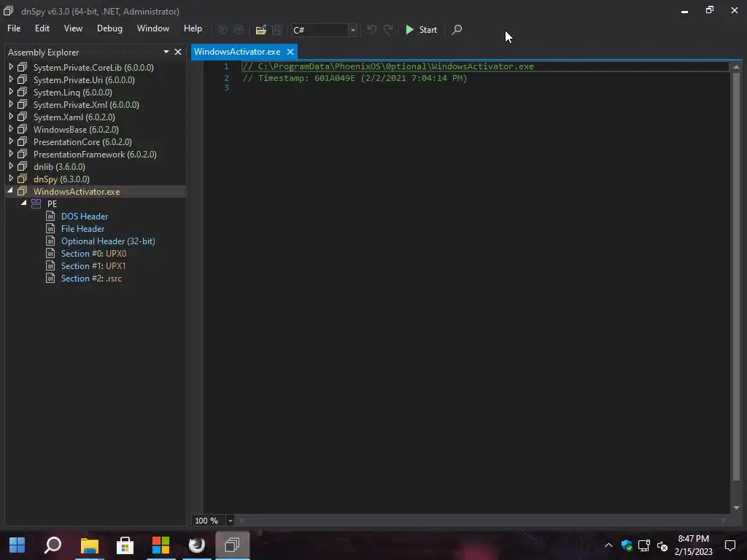Image resolution: width=747 pixels, height=560 pixels.
Task: Show hidden tray icons chevron
Action: (x=608, y=545)
